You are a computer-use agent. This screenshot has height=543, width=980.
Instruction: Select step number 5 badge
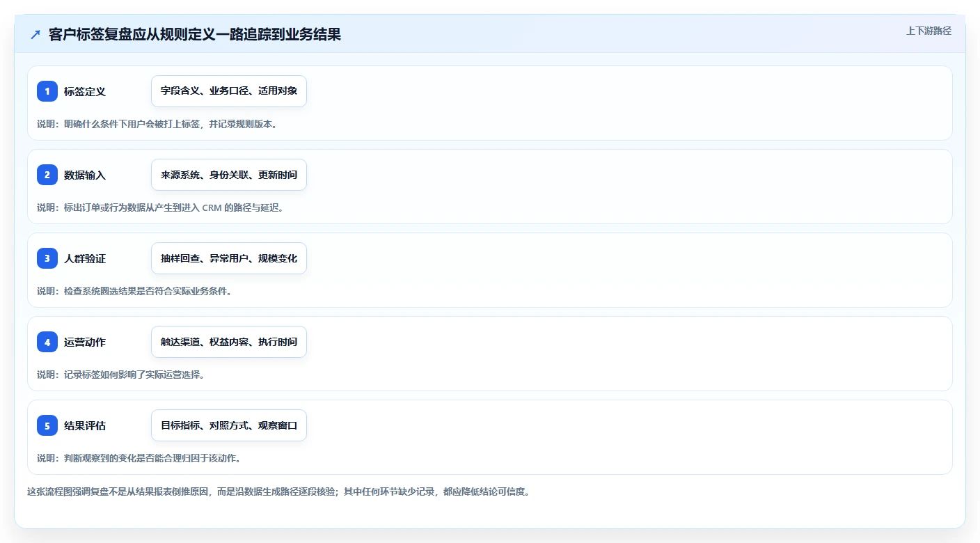pos(47,425)
